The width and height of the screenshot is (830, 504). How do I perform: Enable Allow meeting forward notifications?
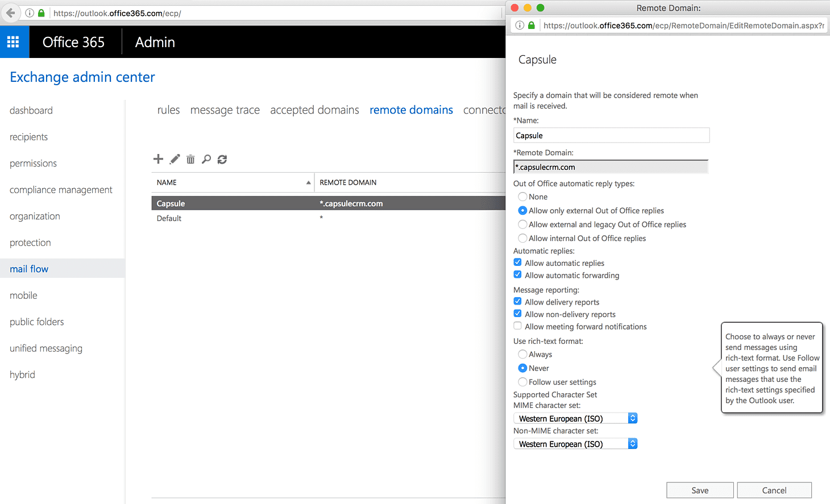coord(517,326)
